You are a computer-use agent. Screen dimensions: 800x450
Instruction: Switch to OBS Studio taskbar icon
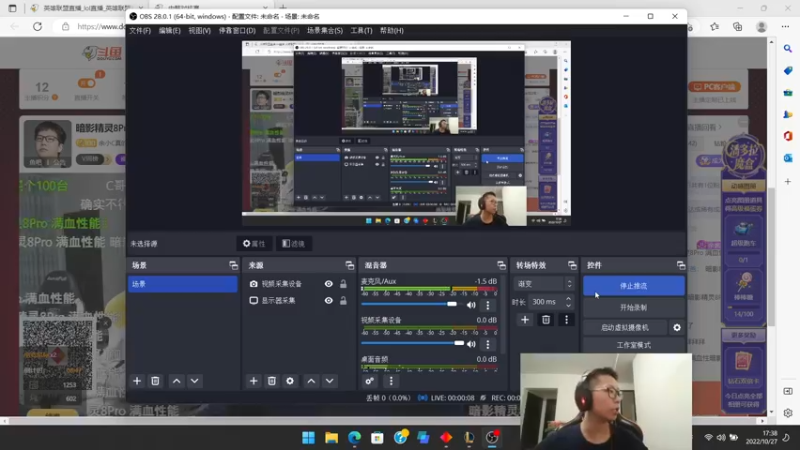492,438
